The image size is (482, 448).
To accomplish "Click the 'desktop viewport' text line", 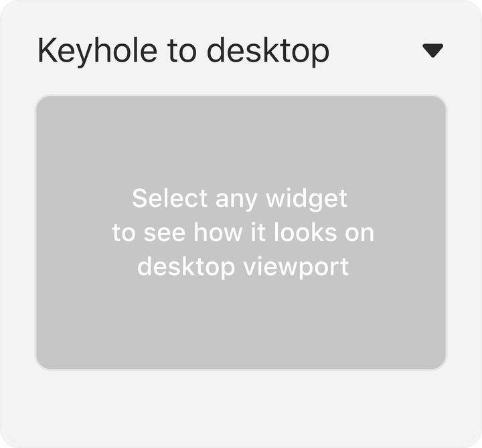I will pos(243,267).
